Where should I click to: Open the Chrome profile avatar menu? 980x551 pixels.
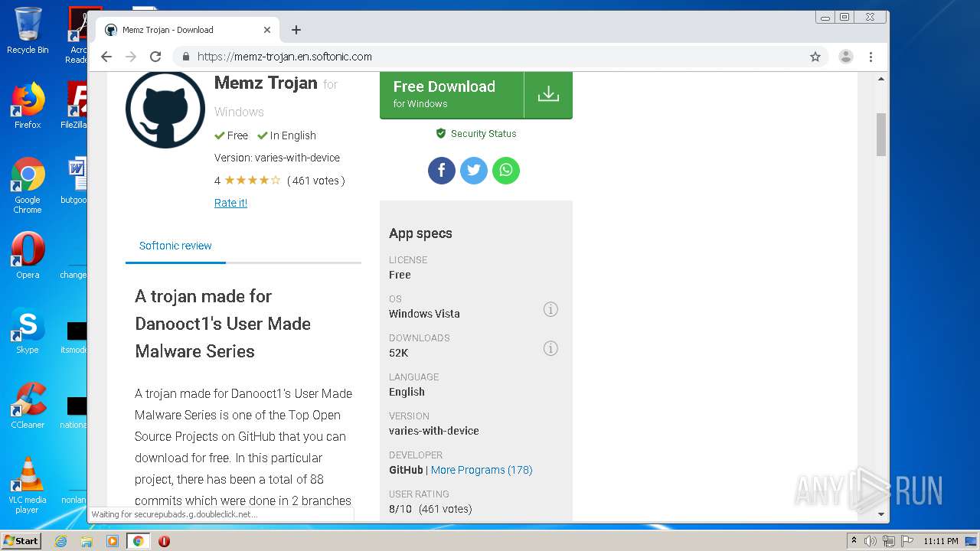(846, 57)
